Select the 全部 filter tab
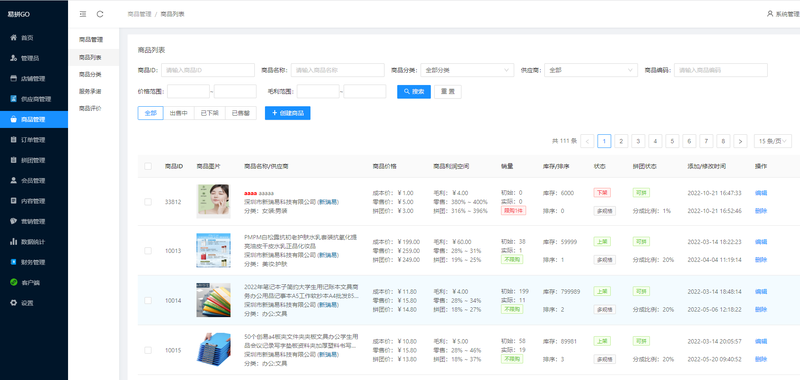This screenshot has width=800, height=380. click(151, 113)
